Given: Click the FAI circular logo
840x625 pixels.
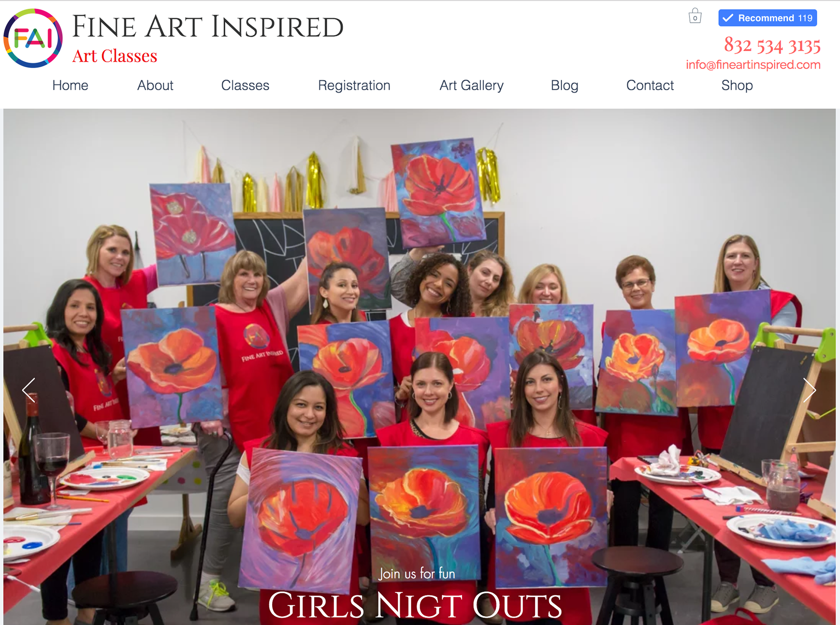Looking at the screenshot, I should pyautogui.click(x=33, y=38).
